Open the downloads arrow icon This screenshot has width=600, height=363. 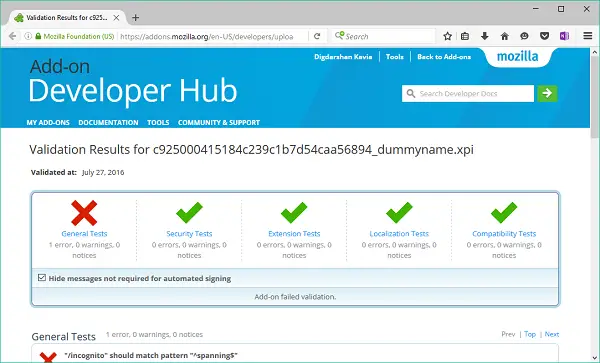click(x=485, y=36)
